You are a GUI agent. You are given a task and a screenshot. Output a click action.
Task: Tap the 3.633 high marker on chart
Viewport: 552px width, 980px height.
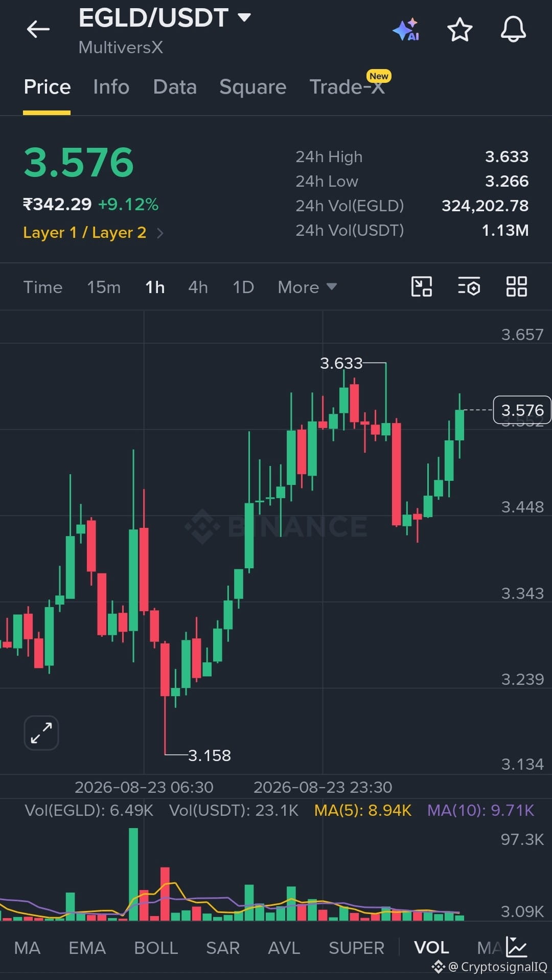coord(341,363)
